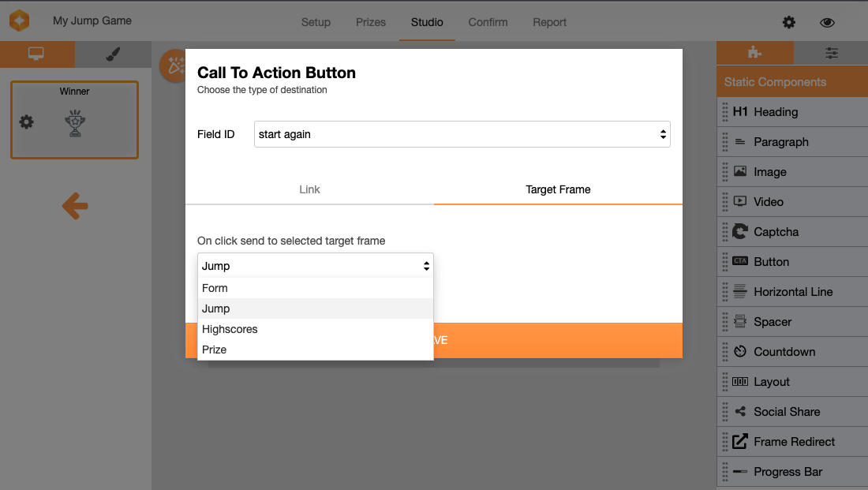The height and width of the screenshot is (490, 868).
Task: Open the Report tab
Action: point(549,22)
